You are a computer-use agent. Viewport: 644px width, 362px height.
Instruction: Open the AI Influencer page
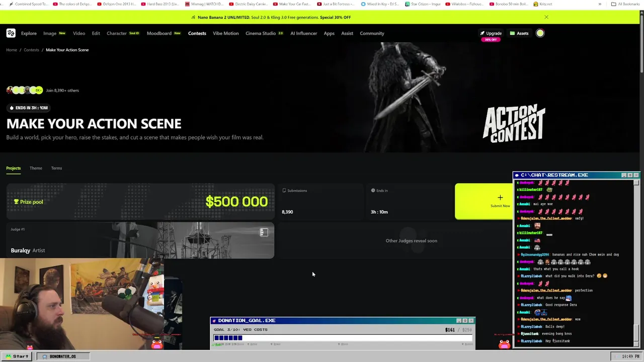304,33
